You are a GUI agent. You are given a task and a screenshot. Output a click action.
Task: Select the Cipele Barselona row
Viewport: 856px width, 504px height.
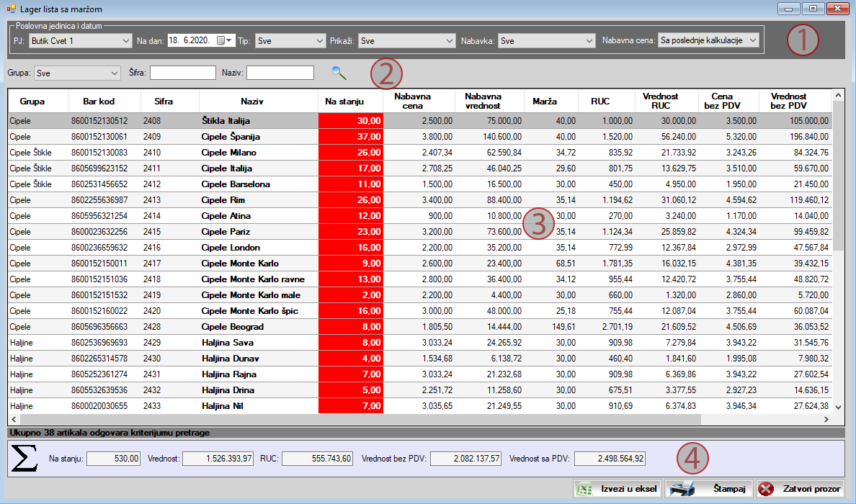420,184
